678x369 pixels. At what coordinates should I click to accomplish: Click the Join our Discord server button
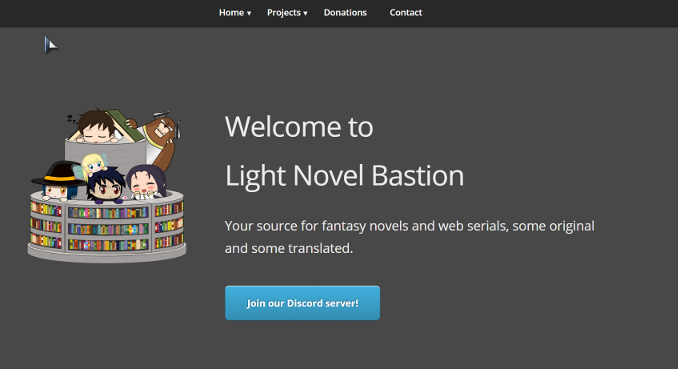click(x=302, y=303)
